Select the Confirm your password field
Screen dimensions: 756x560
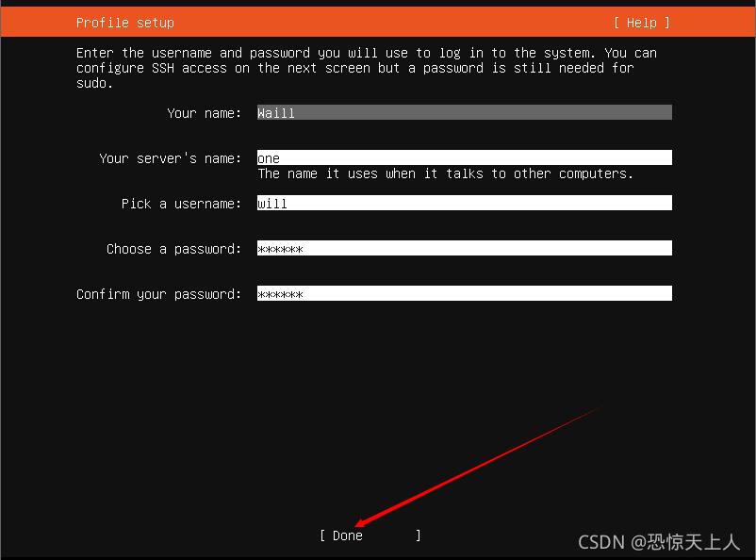(465, 294)
